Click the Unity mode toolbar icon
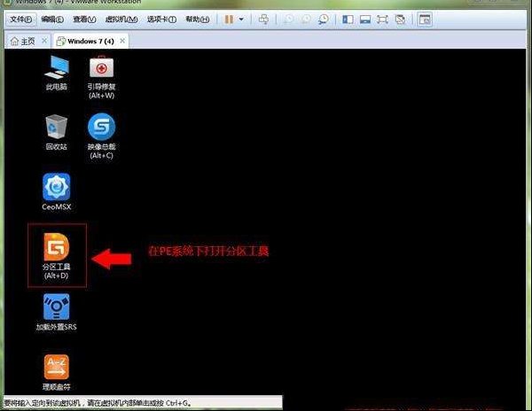This screenshot has height=411, width=532. click(400, 19)
